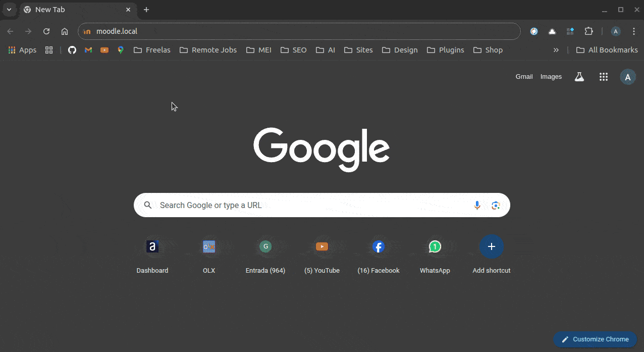644x352 pixels.
Task: Click the Customize Chrome button
Action: click(x=595, y=339)
